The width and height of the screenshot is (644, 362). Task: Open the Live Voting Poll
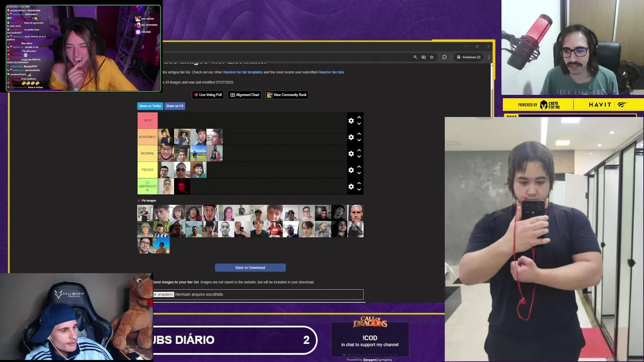pyautogui.click(x=208, y=95)
